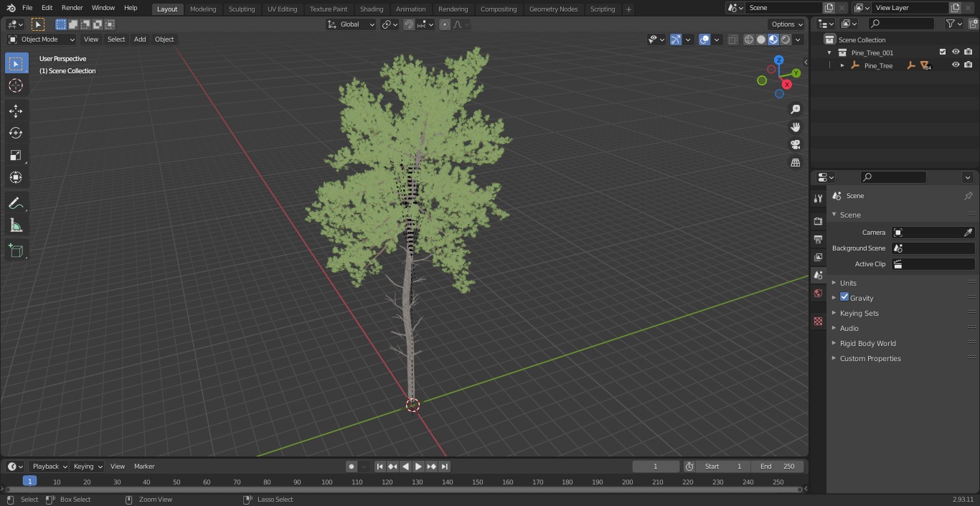Switch to Geometry Nodes workspace tab
980x506 pixels.
pyautogui.click(x=553, y=9)
